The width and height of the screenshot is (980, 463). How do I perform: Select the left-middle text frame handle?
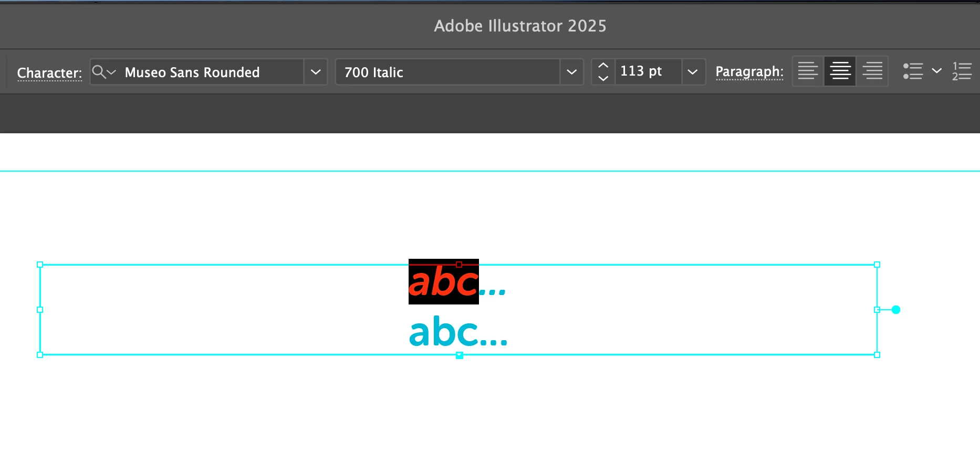click(40, 310)
